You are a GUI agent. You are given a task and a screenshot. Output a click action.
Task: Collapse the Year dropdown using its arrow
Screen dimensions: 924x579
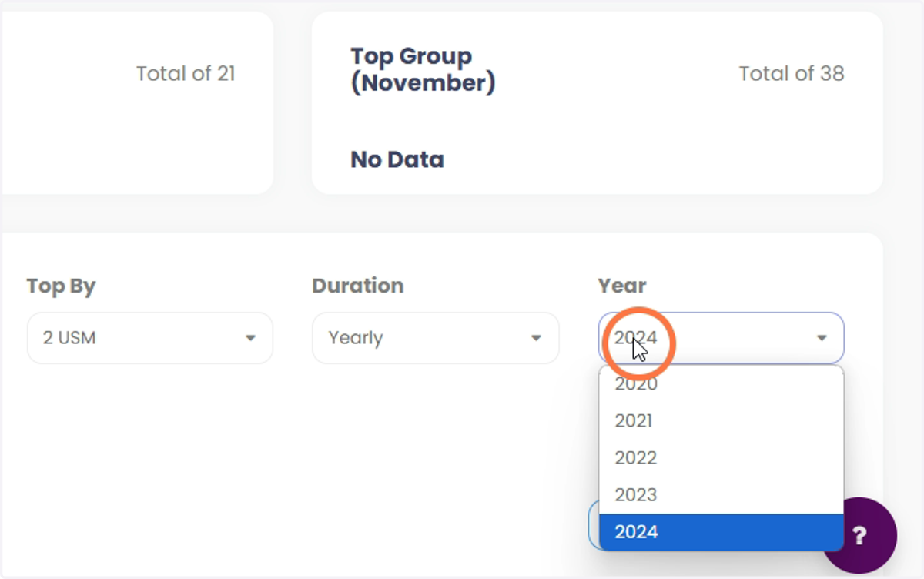pos(822,338)
